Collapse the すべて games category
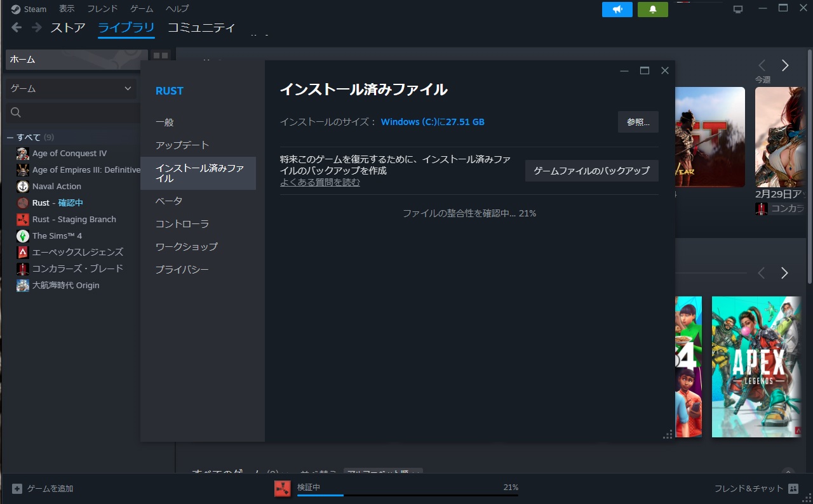 click(11, 138)
